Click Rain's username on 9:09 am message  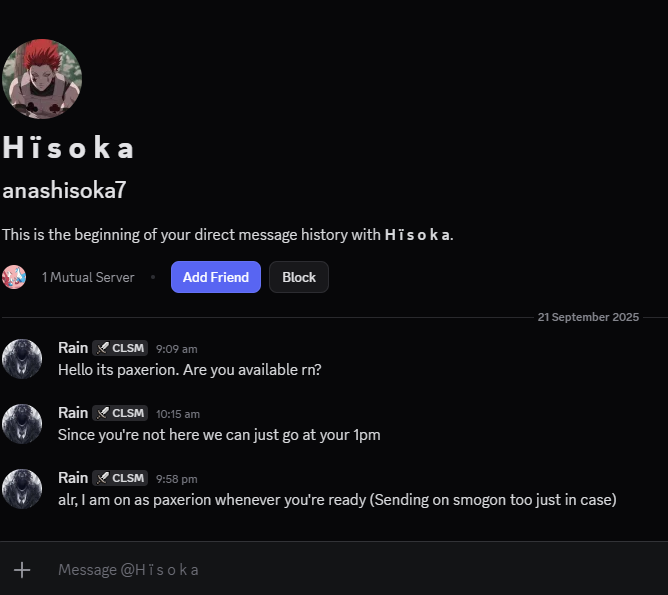[73, 348]
